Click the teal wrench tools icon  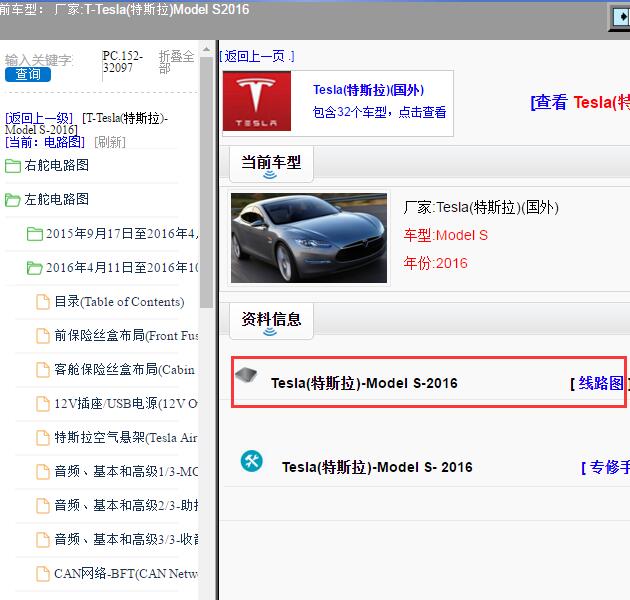[252, 461]
